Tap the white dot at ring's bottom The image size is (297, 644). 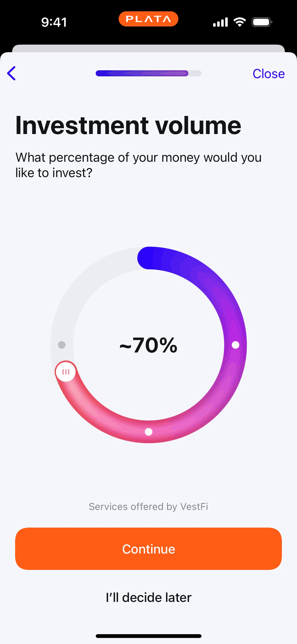[149, 432]
